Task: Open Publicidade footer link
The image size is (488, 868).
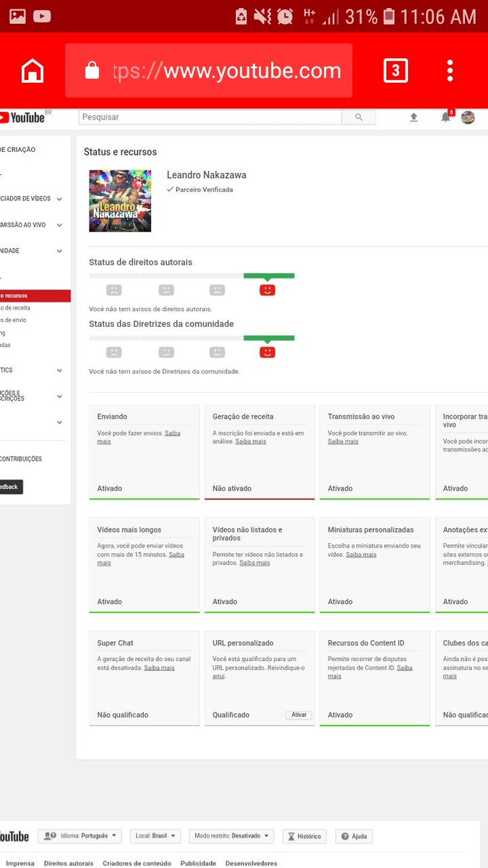Action: point(199,863)
